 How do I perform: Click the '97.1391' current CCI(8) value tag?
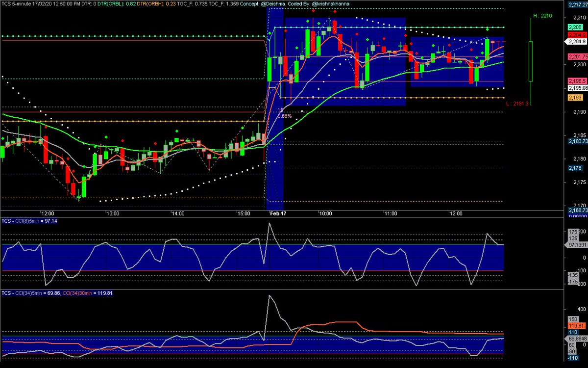pyautogui.click(x=576, y=244)
